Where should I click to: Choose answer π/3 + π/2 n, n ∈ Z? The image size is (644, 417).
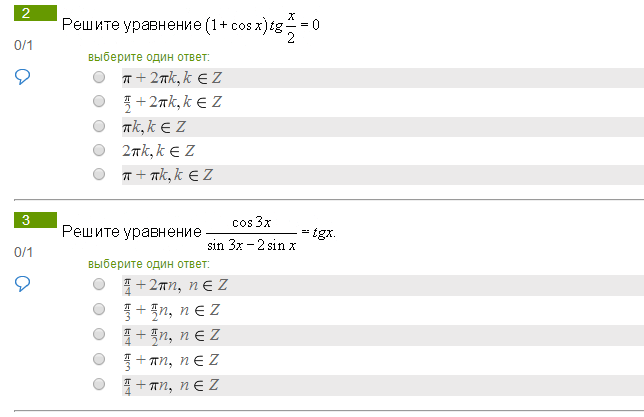pos(98,309)
